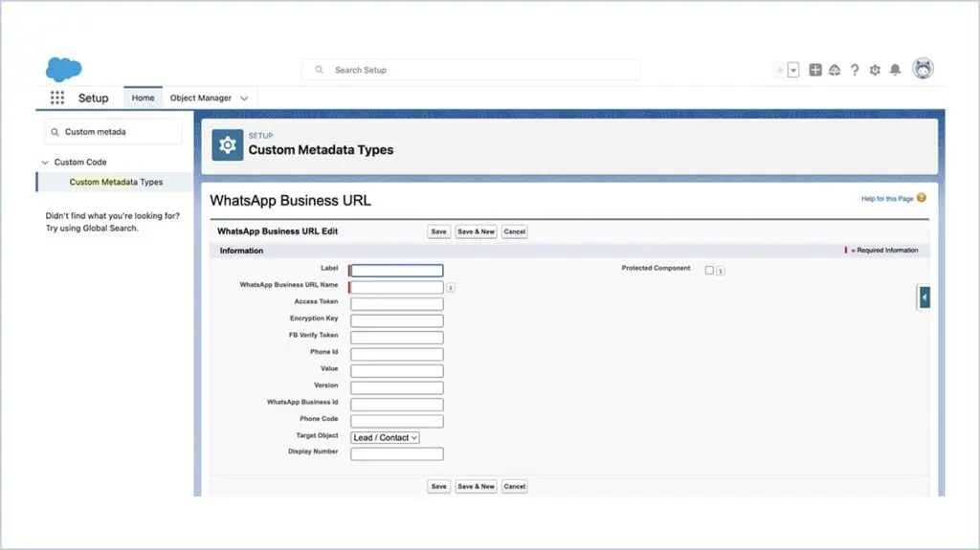Click the search icon in Quick Find

tap(55, 132)
